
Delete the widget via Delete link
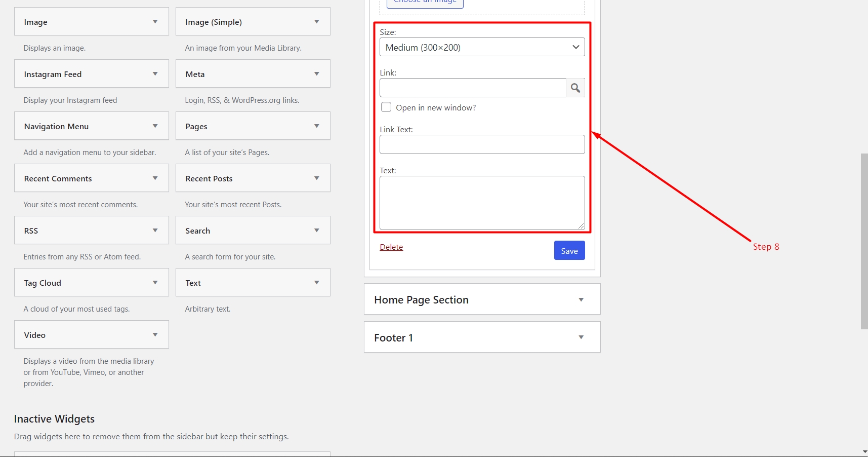391,247
